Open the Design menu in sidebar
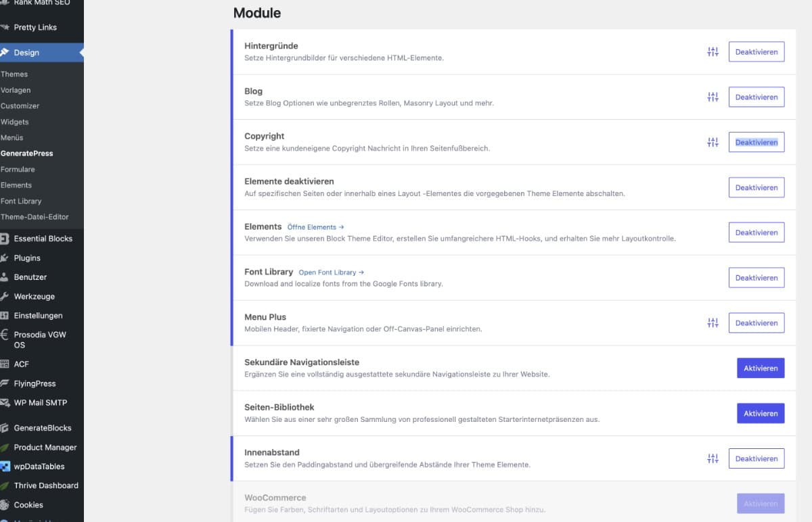 point(26,53)
